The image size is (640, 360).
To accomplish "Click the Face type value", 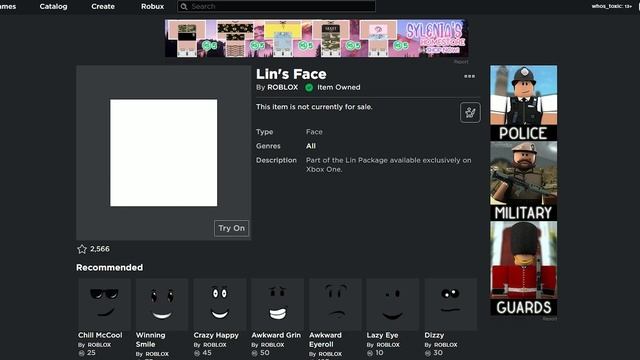I will pyautogui.click(x=314, y=132).
